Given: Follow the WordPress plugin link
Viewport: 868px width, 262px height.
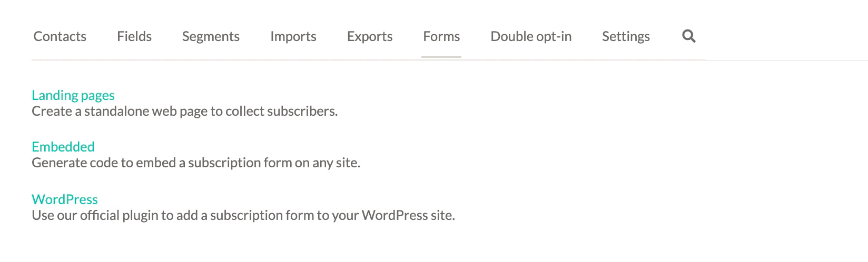Looking at the screenshot, I should click(65, 199).
